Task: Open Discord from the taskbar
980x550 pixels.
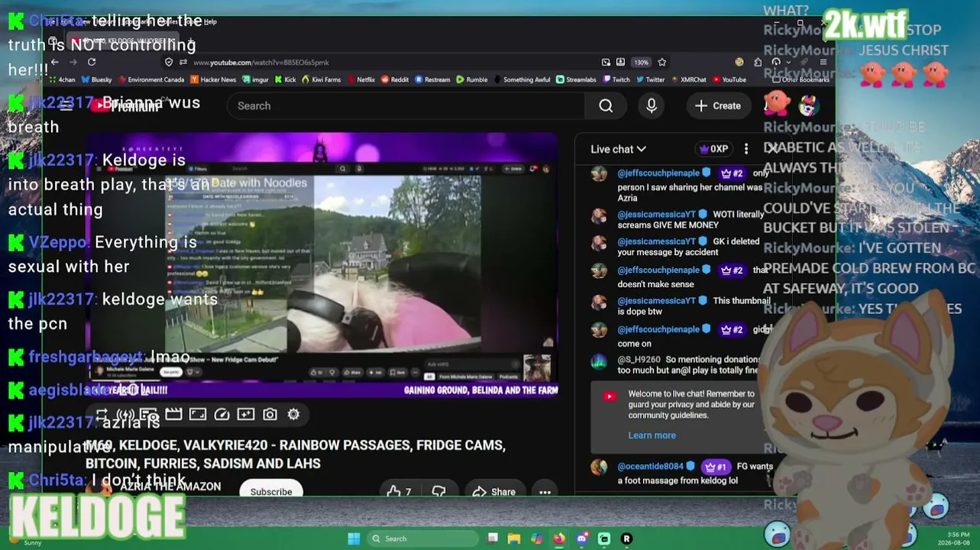Action: click(x=582, y=539)
